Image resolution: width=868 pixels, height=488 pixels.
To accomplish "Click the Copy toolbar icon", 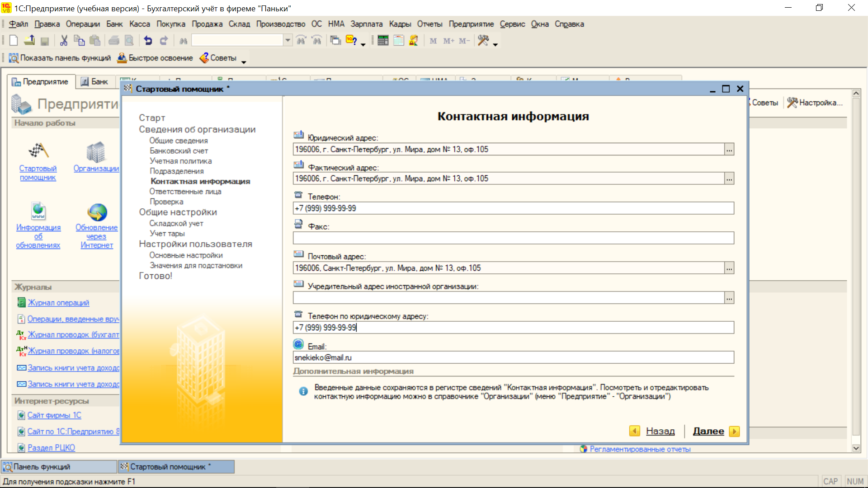I will 79,41.
